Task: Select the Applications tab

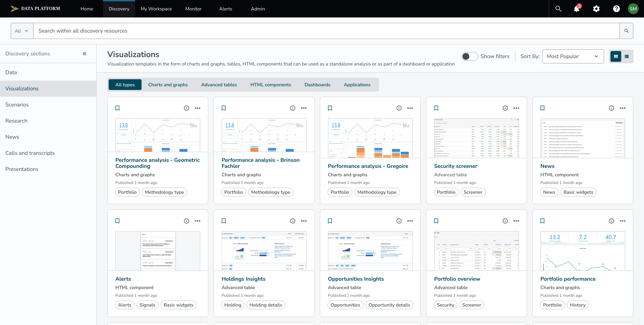Action: [x=357, y=85]
